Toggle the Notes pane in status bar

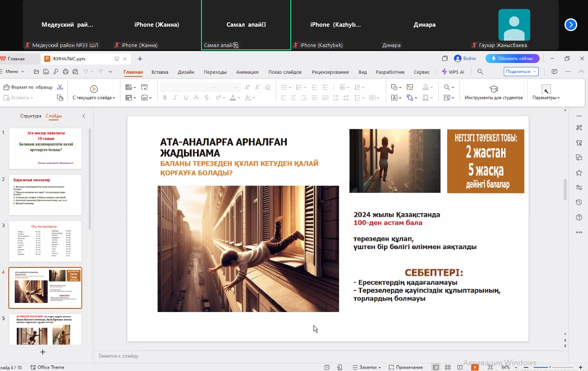click(x=367, y=367)
